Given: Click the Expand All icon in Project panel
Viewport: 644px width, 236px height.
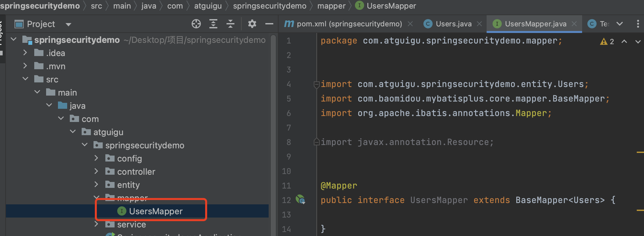Looking at the screenshot, I should click(213, 24).
